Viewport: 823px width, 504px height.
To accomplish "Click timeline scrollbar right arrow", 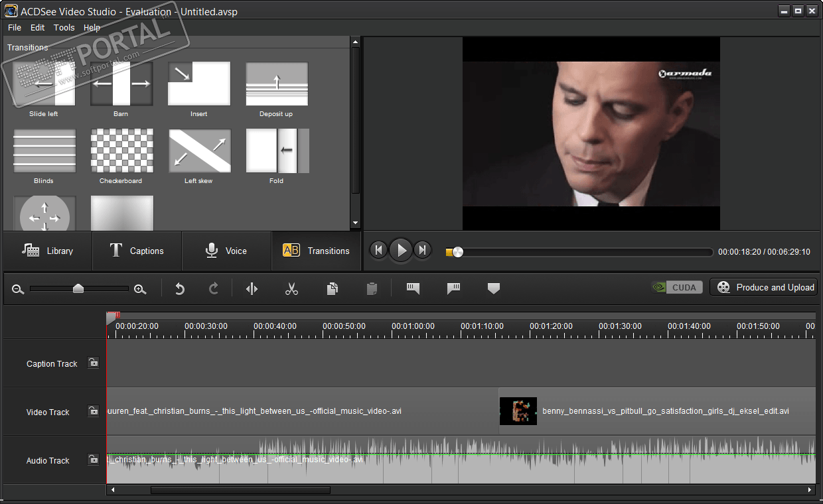I will 810,490.
